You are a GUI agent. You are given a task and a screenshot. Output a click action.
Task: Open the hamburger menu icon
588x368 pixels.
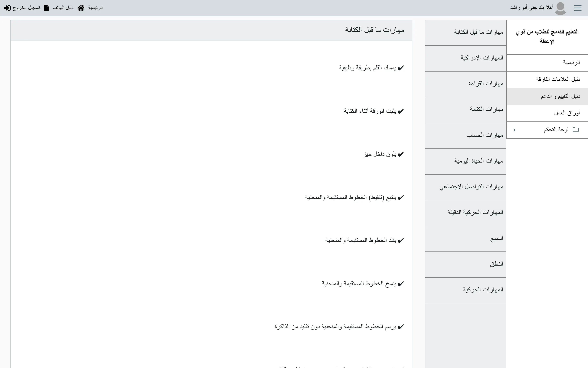click(x=578, y=8)
